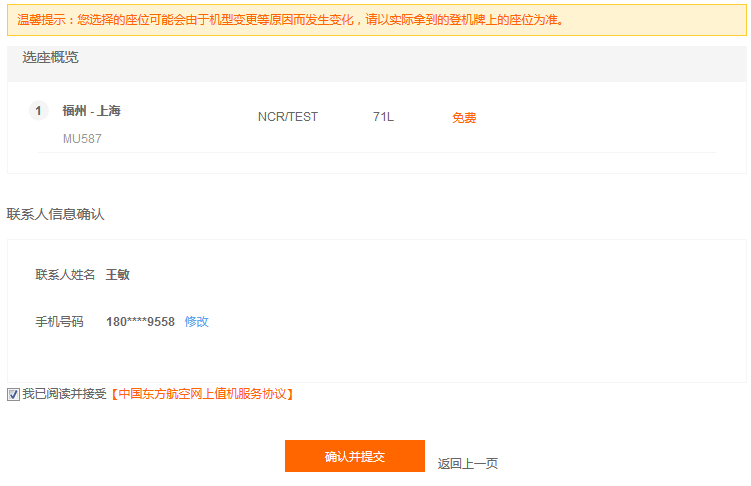Click the masked phone number 180****9558
The height and width of the screenshot is (486, 751).
tap(140, 321)
